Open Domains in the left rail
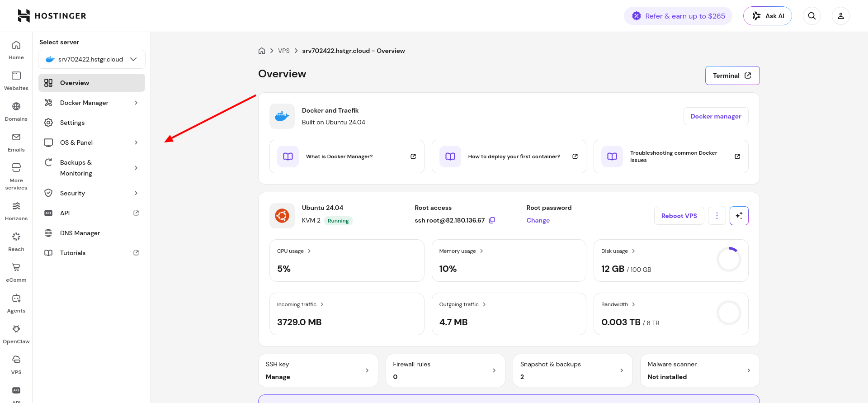This screenshot has height=403, width=868. coord(16,112)
